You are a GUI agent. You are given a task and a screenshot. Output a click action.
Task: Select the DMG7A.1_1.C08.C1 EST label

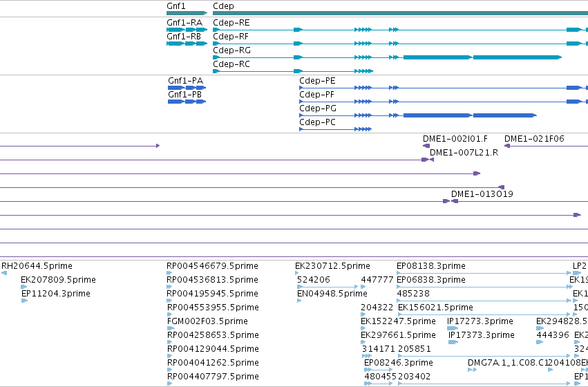pos(508,363)
